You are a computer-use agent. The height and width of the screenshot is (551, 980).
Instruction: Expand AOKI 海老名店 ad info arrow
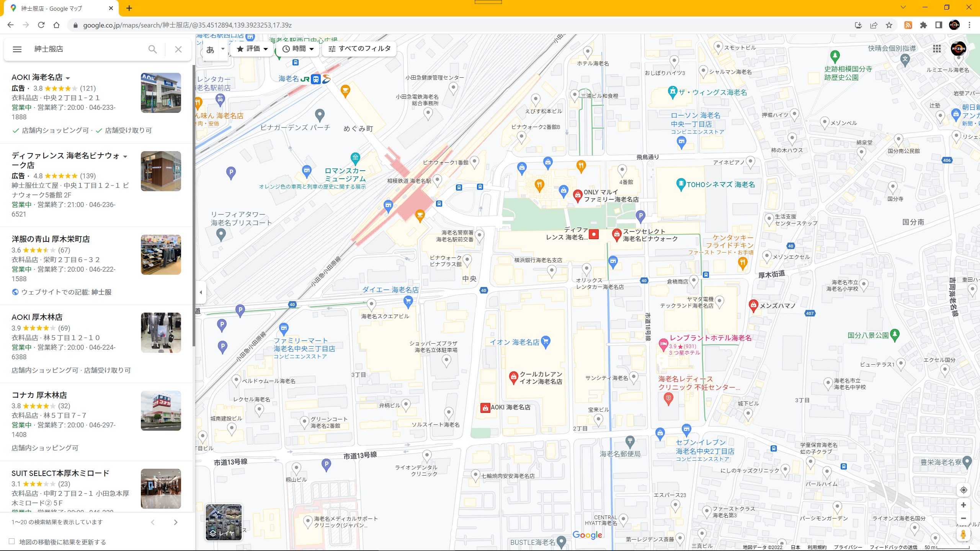click(x=68, y=78)
